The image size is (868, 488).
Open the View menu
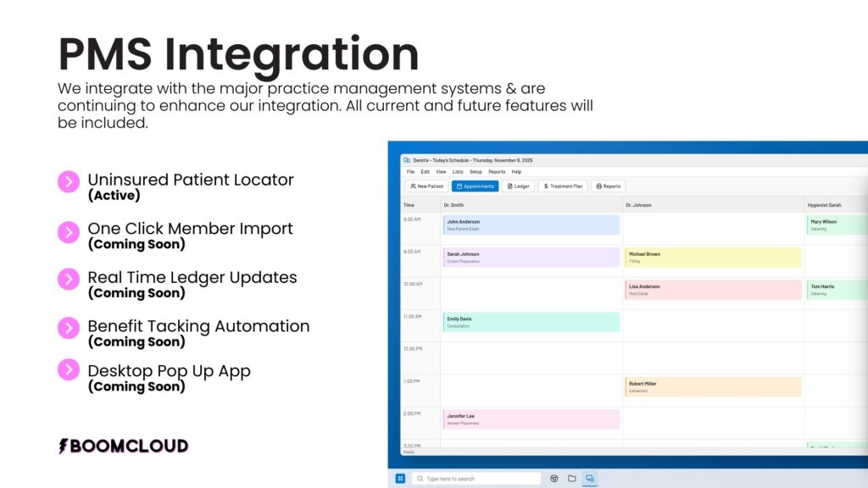pos(441,172)
